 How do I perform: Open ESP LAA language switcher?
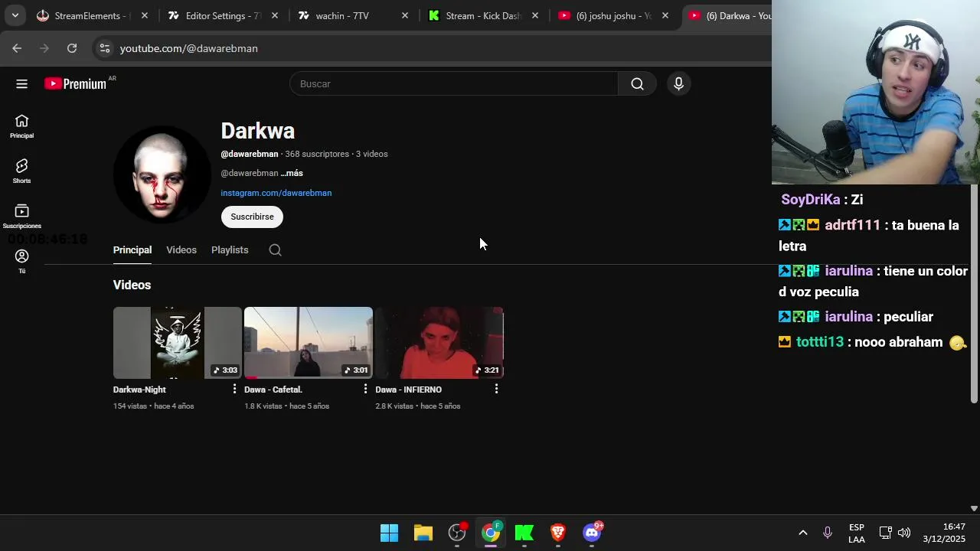pyautogui.click(x=857, y=533)
